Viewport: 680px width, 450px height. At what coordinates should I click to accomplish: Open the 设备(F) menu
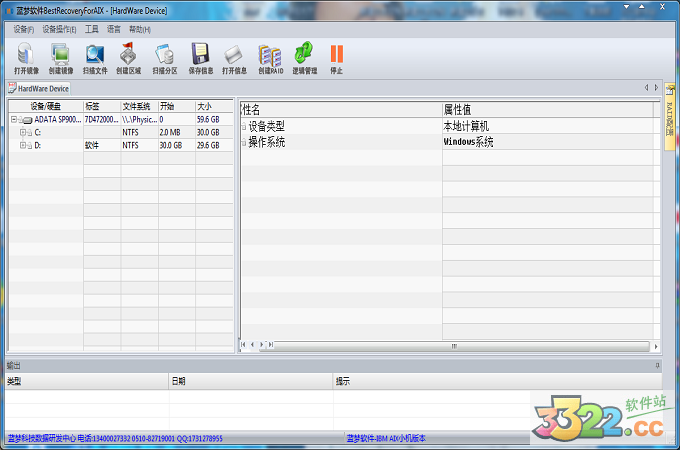click(x=23, y=29)
